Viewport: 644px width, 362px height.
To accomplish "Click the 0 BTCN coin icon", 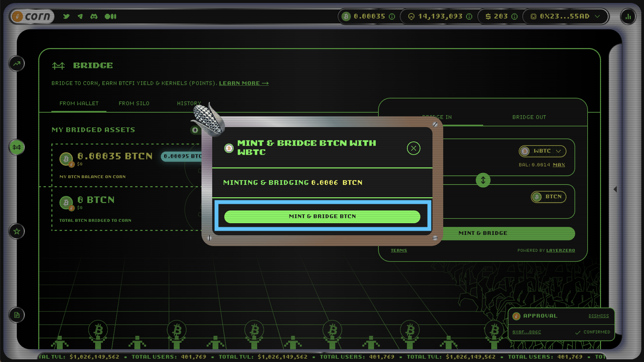I will click(66, 203).
